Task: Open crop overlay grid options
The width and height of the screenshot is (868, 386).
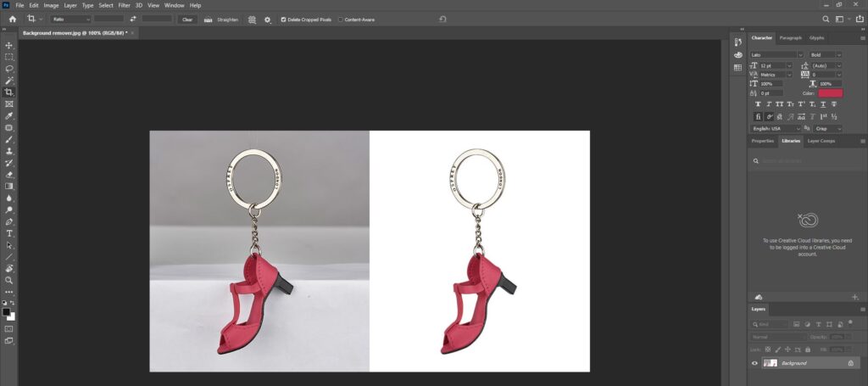Action: pos(252,19)
